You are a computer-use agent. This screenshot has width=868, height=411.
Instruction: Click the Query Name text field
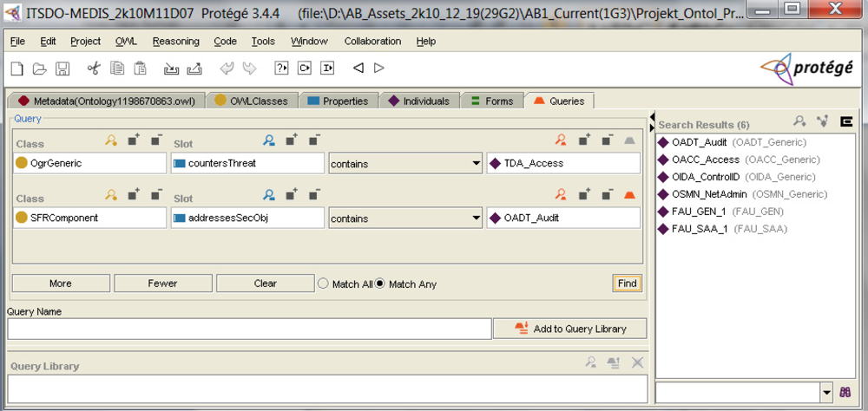coord(249,329)
